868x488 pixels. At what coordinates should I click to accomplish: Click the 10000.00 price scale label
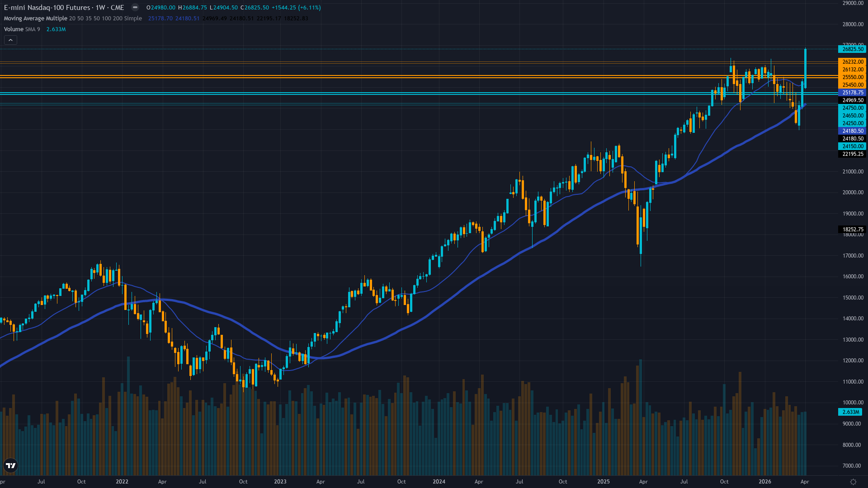tap(853, 403)
